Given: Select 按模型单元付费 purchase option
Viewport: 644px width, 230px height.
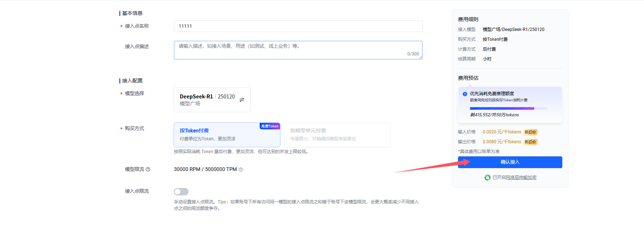Looking at the screenshot, I should (x=337, y=135).
